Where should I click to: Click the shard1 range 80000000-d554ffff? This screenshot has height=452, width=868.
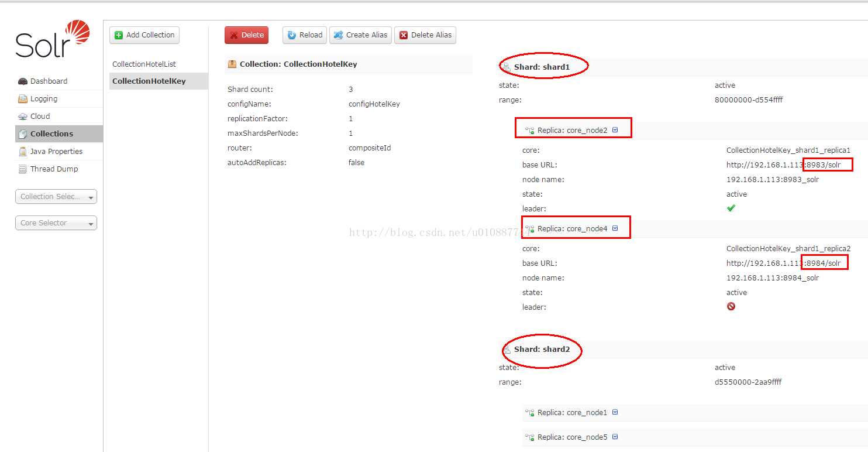point(749,100)
